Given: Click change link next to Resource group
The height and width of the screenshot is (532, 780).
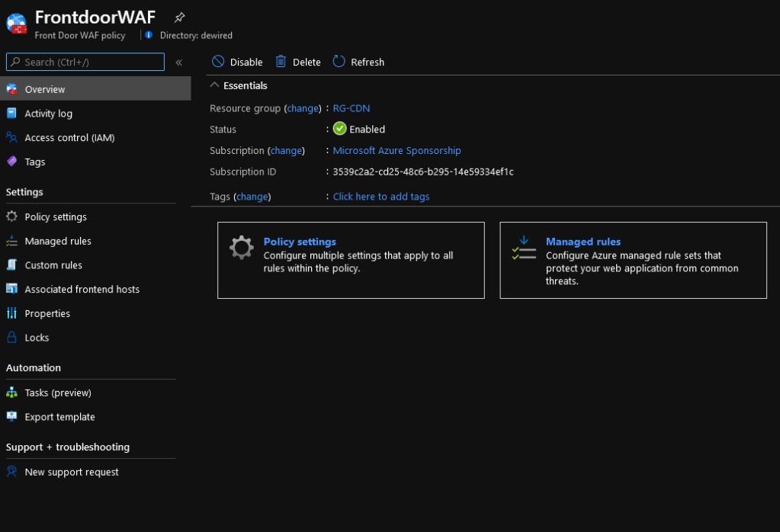Looking at the screenshot, I should tap(302, 108).
